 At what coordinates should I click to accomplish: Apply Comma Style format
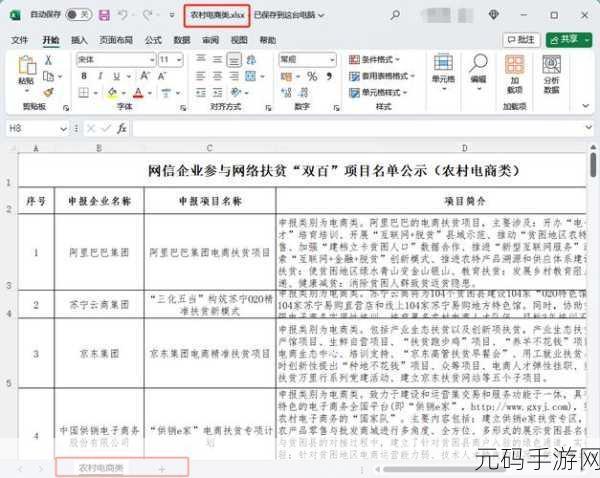329,76
